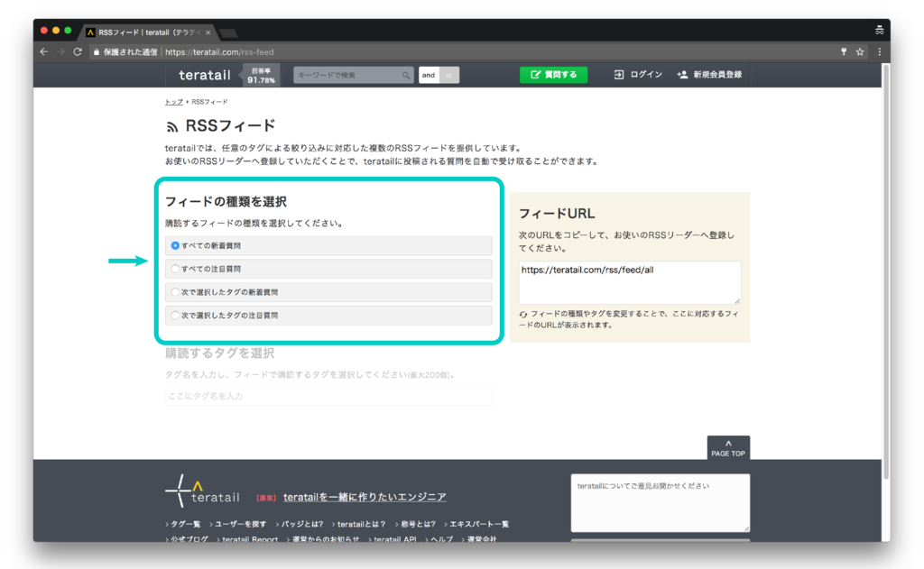Go back with the browser back arrow
This screenshot has height=569, width=924.
pyautogui.click(x=43, y=51)
